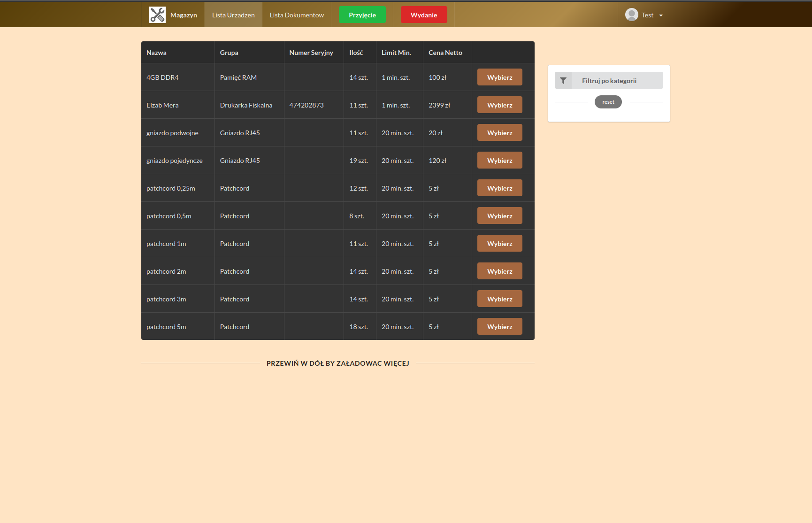
Task: Click the wrench and screwdriver Magazyn logo icon
Action: click(157, 15)
